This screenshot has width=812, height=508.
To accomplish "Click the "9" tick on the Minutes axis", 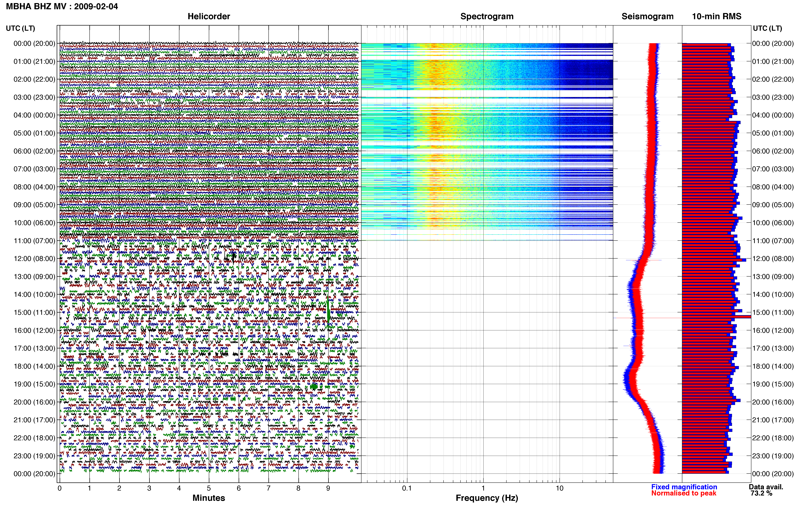I will 328,488.
